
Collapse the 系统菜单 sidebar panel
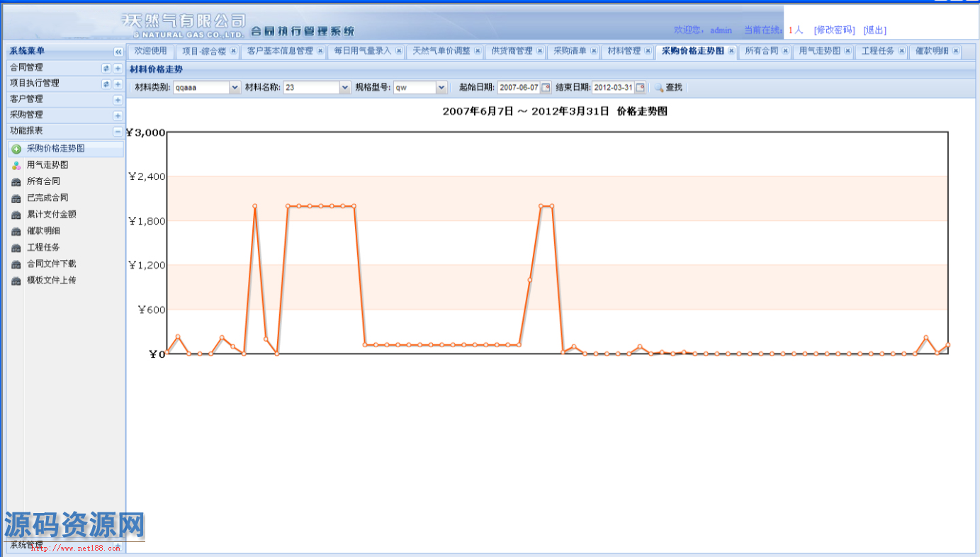click(x=118, y=52)
